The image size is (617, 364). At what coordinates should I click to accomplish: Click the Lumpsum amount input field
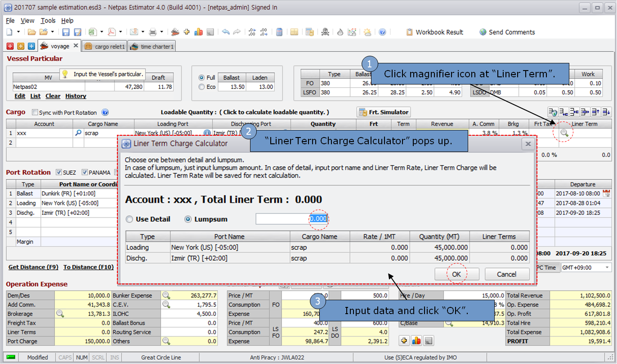coord(292,219)
